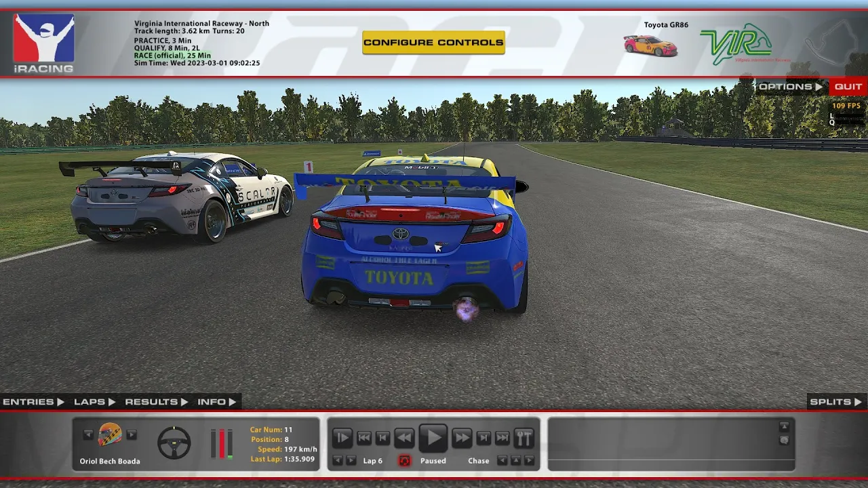Click the chat text input line
868x488 pixels.
coord(670,465)
